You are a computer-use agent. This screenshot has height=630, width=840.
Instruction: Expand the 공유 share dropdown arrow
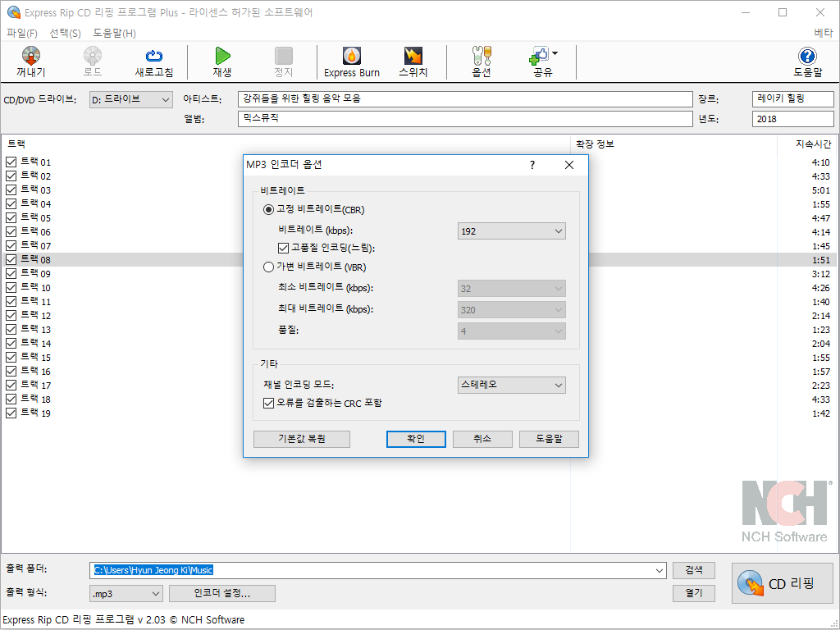(x=555, y=53)
